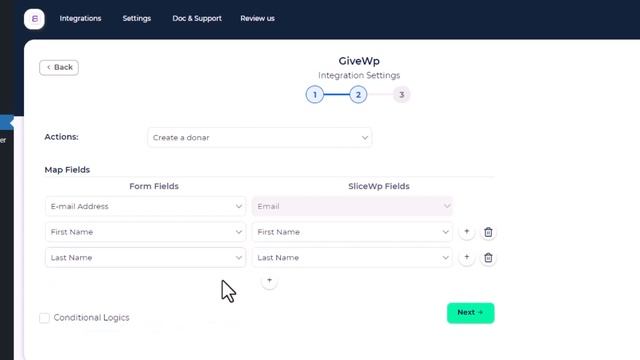Click the 'Actions:' label
Image resolution: width=640 pixels, height=360 pixels.
tap(61, 137)
